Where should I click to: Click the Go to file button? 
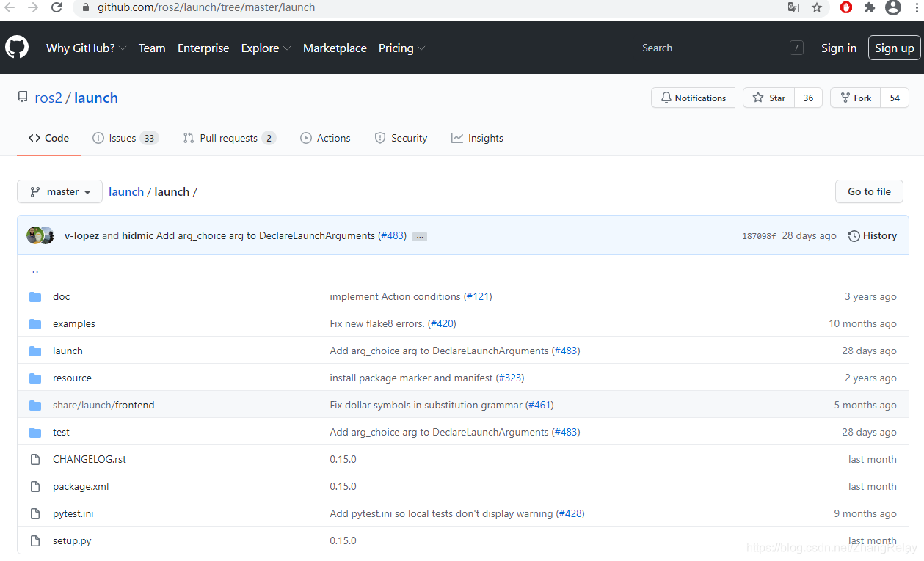(x=869, y=191)
